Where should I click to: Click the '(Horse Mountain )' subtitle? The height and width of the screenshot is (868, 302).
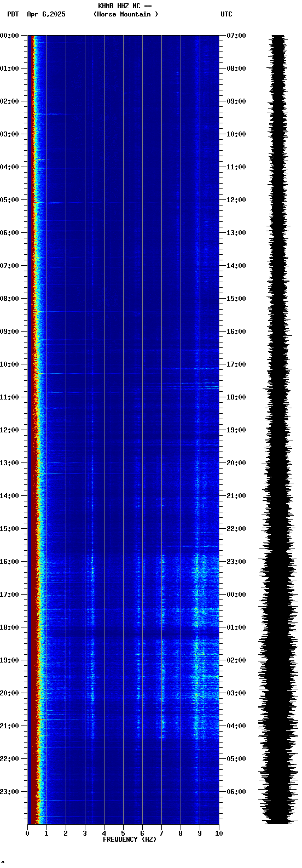(126, 14)
